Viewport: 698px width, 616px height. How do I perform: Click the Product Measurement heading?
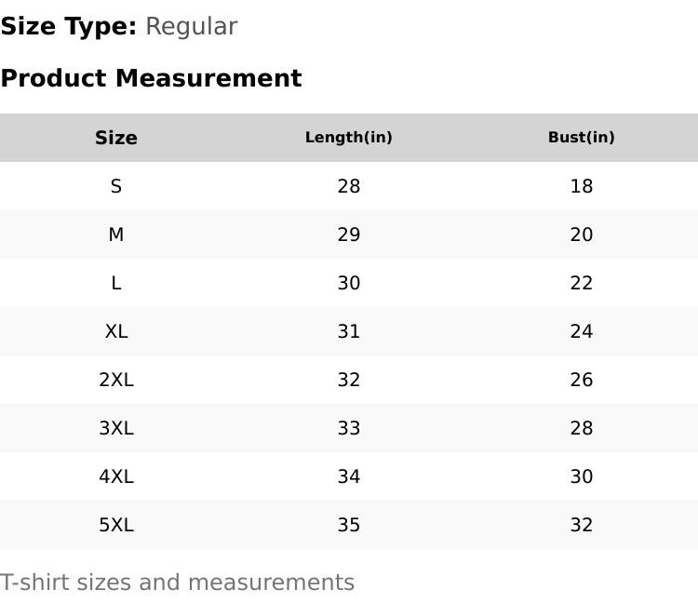pyautogui.click(x=151, y=78)
